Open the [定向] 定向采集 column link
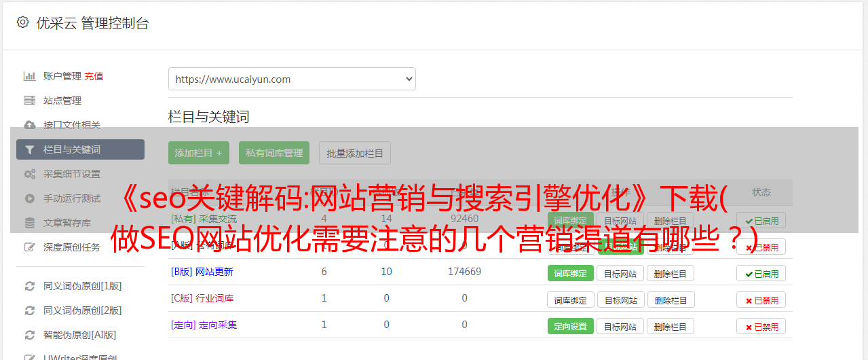Screen dimensions: 868x360 pos(204,325)
